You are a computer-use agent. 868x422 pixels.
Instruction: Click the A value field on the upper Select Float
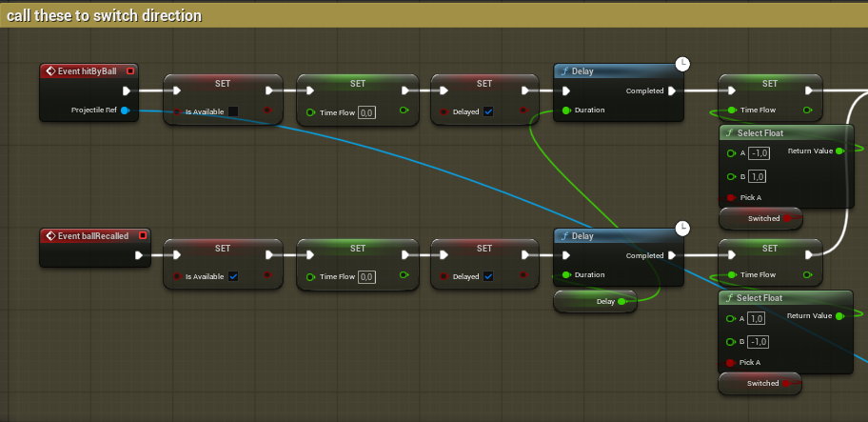click(x=759, y=153)
